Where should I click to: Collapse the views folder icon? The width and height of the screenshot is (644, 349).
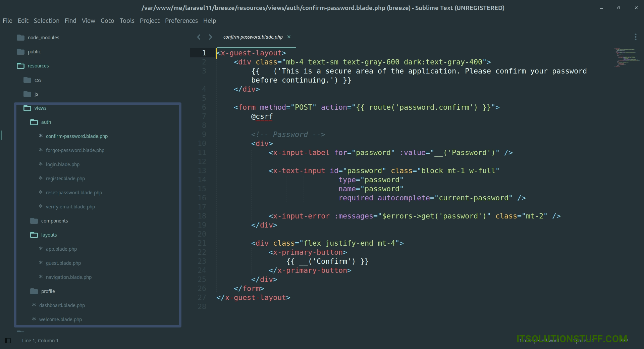pos(28,108)
